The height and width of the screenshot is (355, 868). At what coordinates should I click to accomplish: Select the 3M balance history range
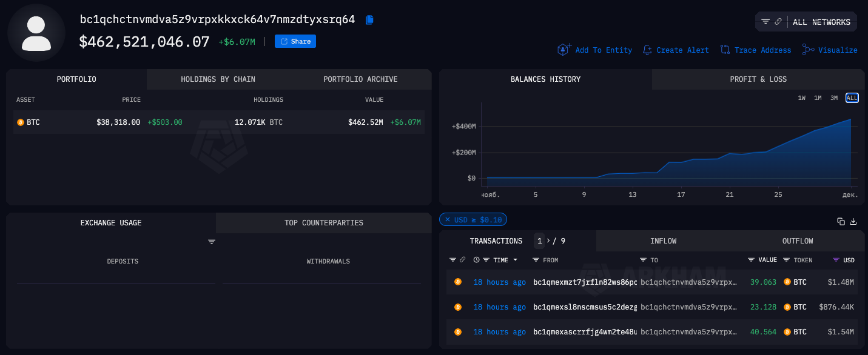[x=834, y=98]
